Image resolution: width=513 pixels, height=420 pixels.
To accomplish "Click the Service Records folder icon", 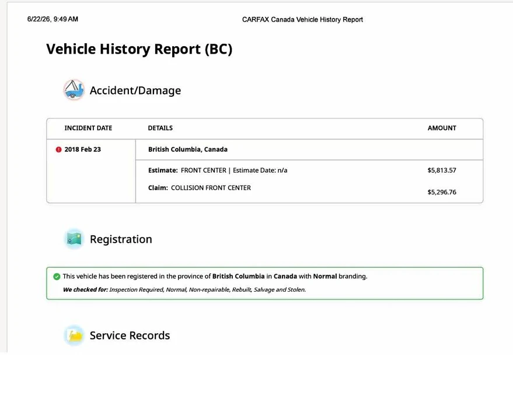I will point(74,335).
